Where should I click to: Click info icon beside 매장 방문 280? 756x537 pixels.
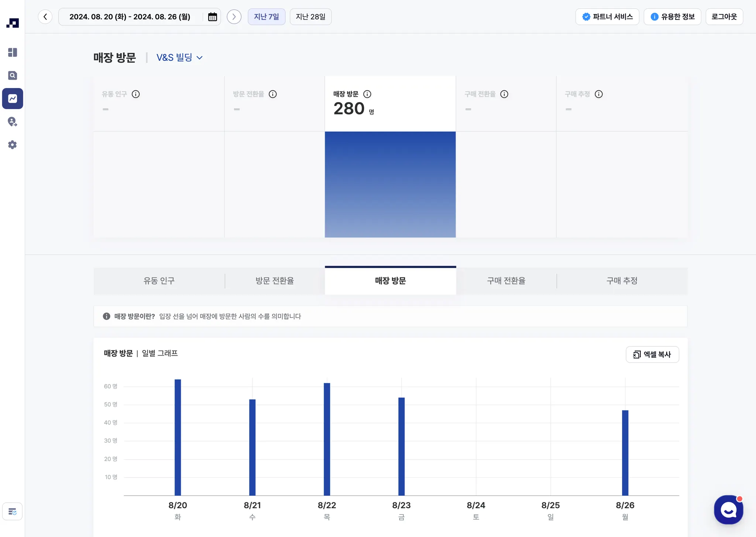367,94
